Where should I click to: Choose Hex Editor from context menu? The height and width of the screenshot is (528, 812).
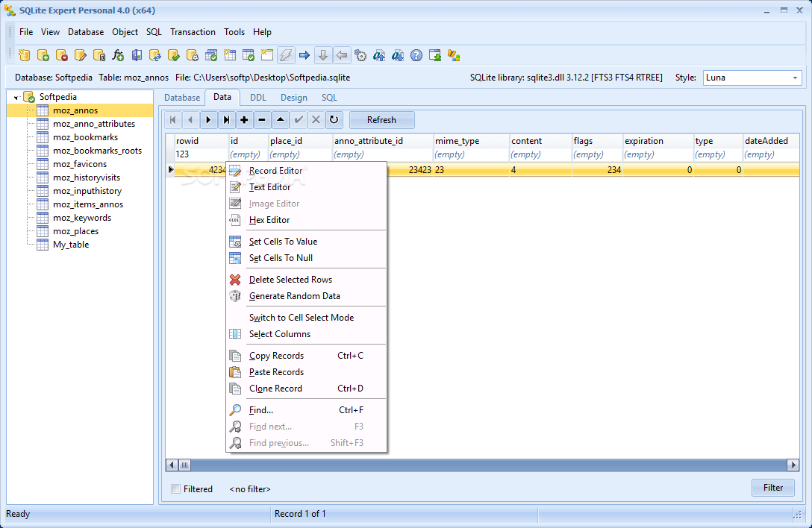point(307,220)
